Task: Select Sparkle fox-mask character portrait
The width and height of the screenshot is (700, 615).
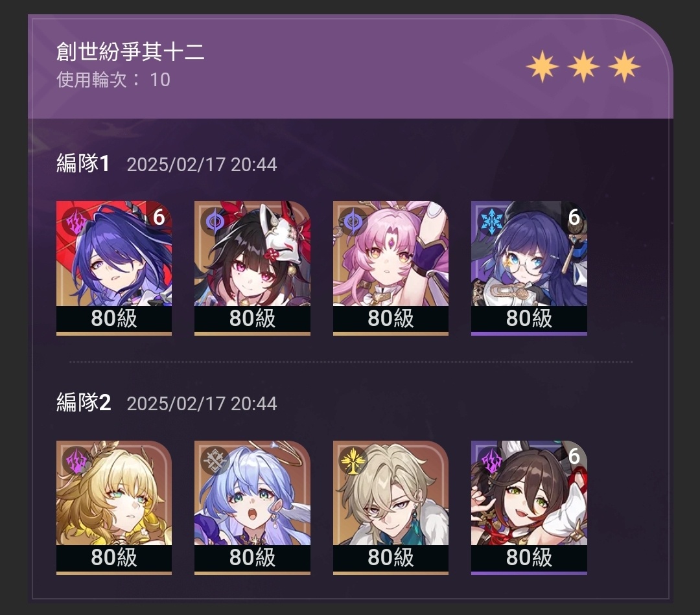Action: [x=252, y=268]
